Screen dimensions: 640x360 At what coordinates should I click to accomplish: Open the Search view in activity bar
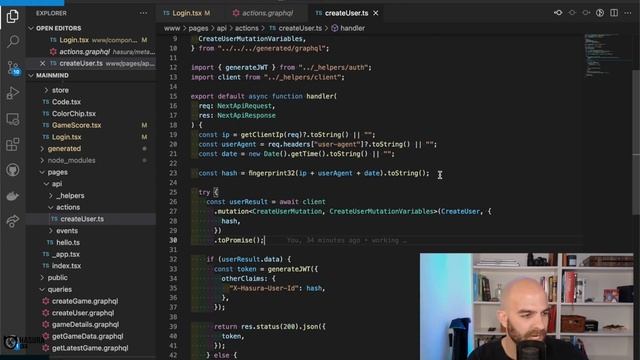13,41
